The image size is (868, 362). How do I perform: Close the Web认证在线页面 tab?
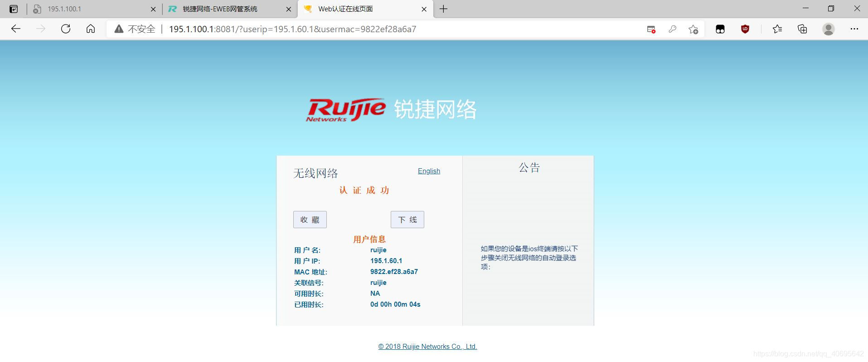click(424, 9)
